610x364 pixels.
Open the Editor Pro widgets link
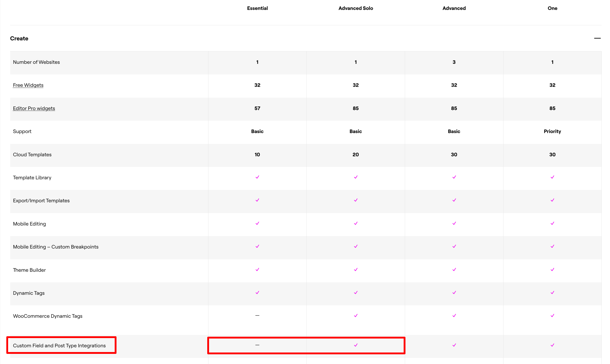coord(34,108)
